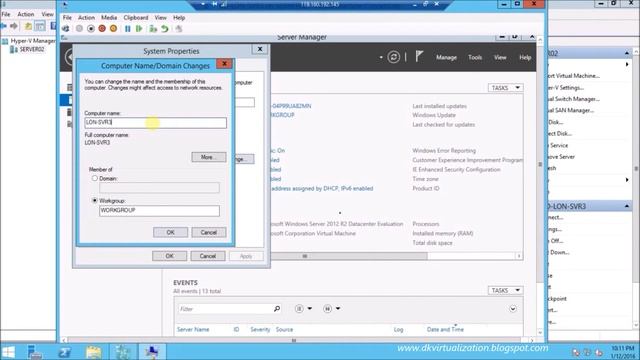Launch PowerShell from the taskbar
The height and width of the screenshot is (360, 640).
pyautogui.click(x=64, y=352)
